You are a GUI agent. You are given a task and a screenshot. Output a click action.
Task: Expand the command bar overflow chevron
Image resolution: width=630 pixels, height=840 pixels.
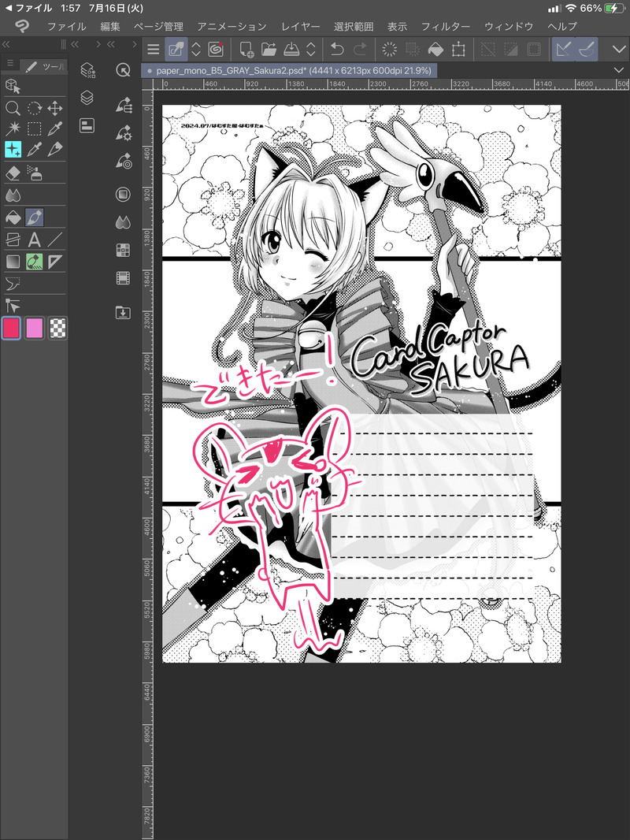(x=619, y=50)
